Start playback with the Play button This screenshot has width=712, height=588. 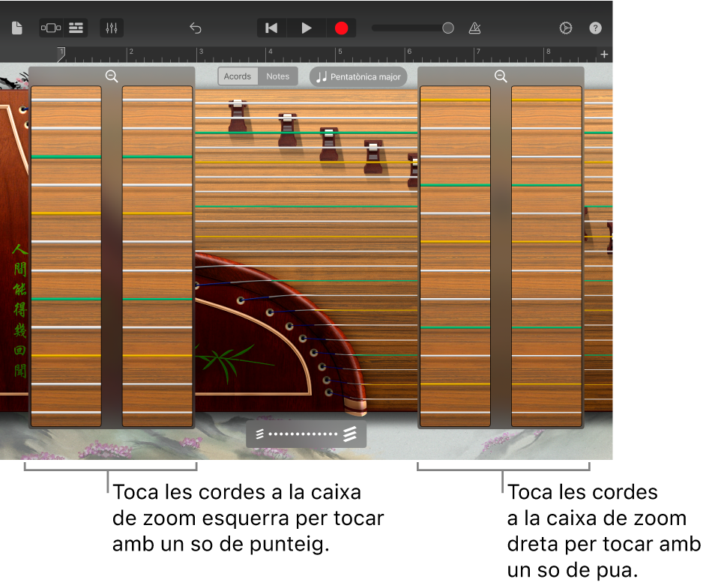[x=306, y=28]
